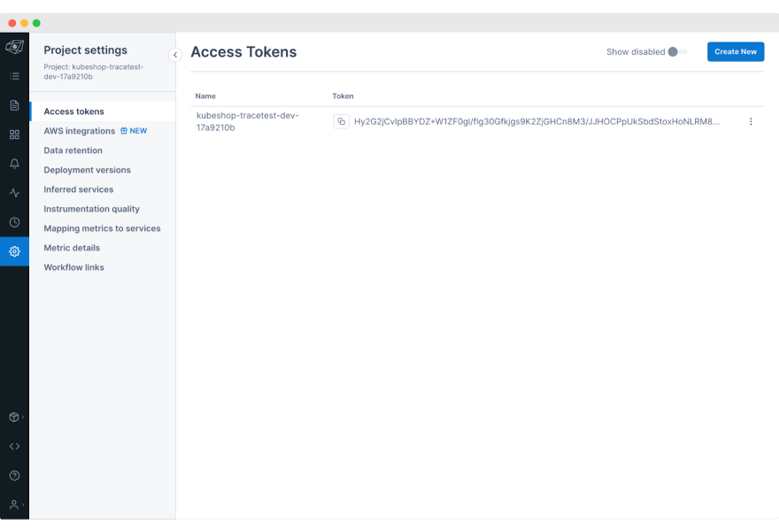The width and height of the screenshot is (779, 532).
Task: Click the Token column header
Action: click(343, 96)
